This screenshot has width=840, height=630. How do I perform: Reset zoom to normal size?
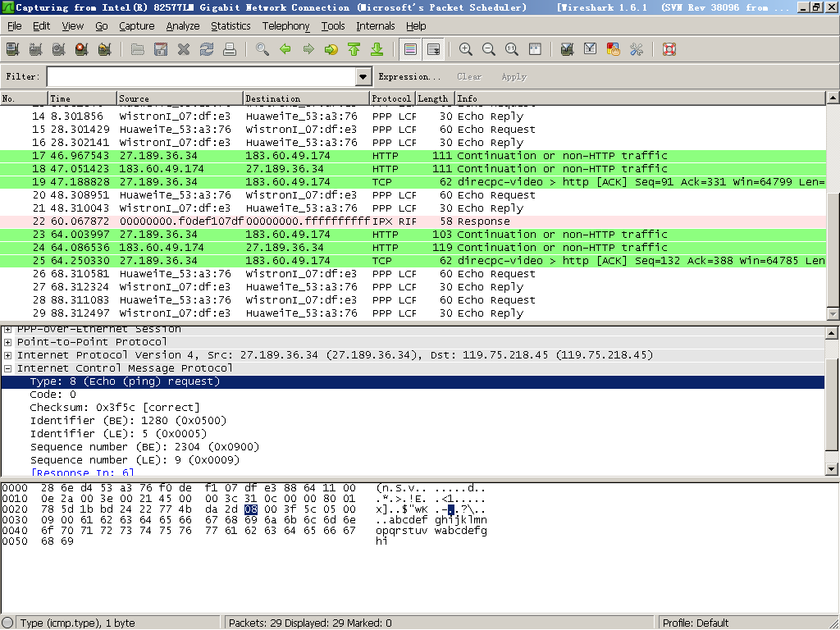[x=512, y=50]
